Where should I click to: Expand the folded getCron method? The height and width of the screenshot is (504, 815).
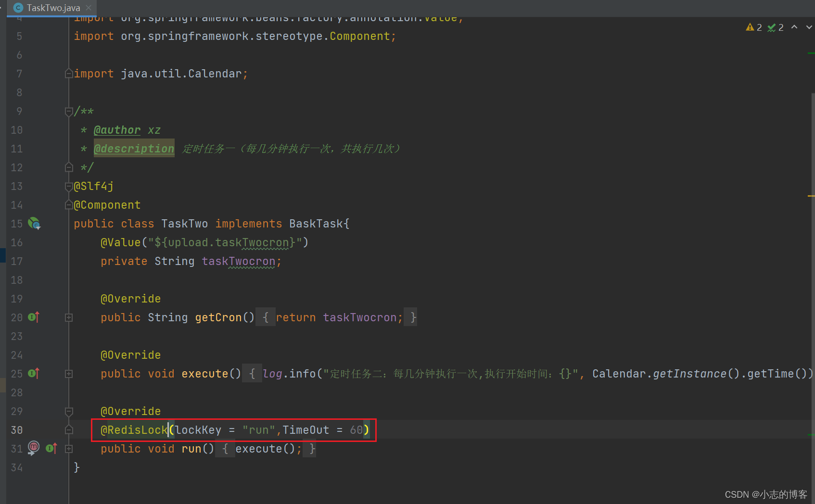[69, 317]
